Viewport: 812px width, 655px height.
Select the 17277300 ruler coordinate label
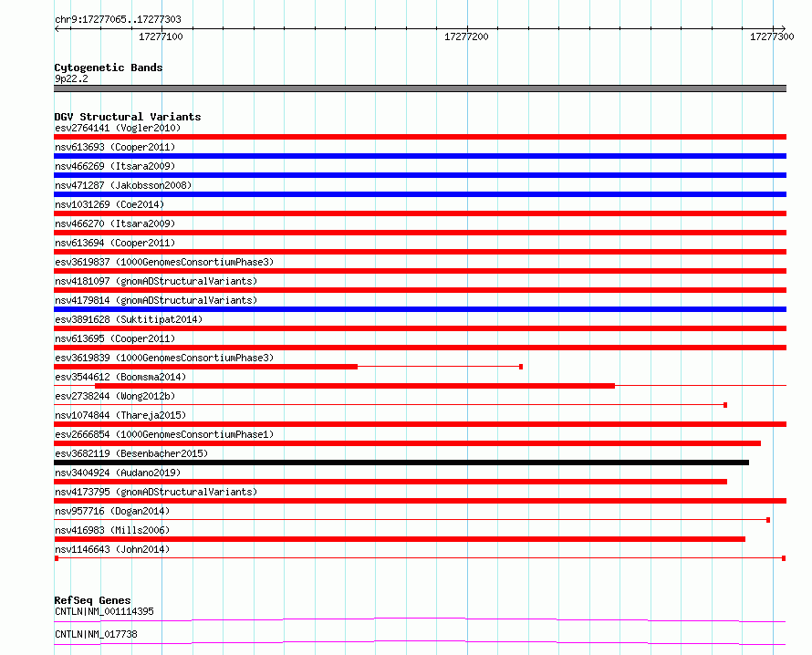click(772, 36)
